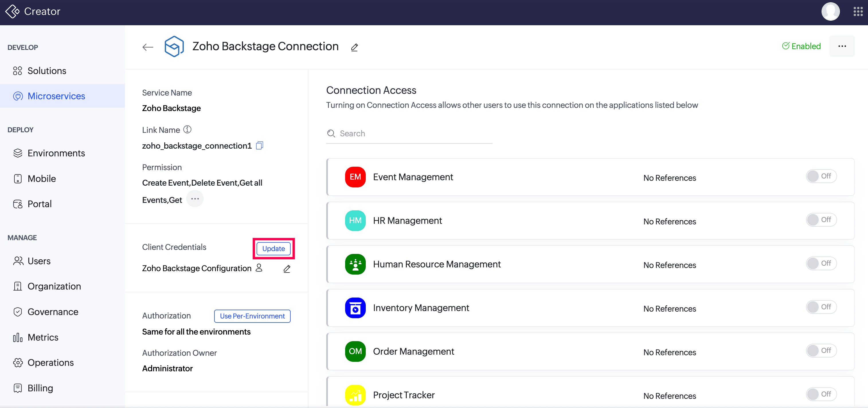Image resolution: width=868 pixels, height=408 pixels.
Task: Copy link name with copy icon
Action: coord(259,145)
